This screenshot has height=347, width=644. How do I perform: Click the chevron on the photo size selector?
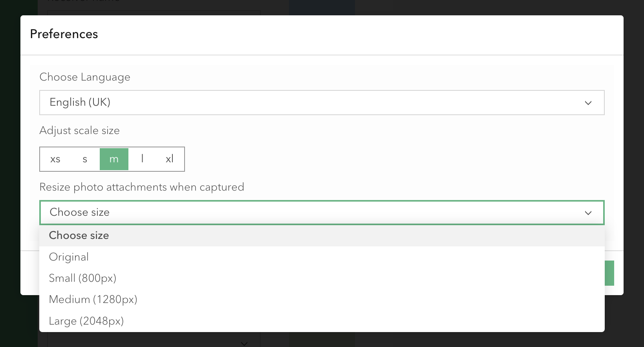[x=588, y=213]
